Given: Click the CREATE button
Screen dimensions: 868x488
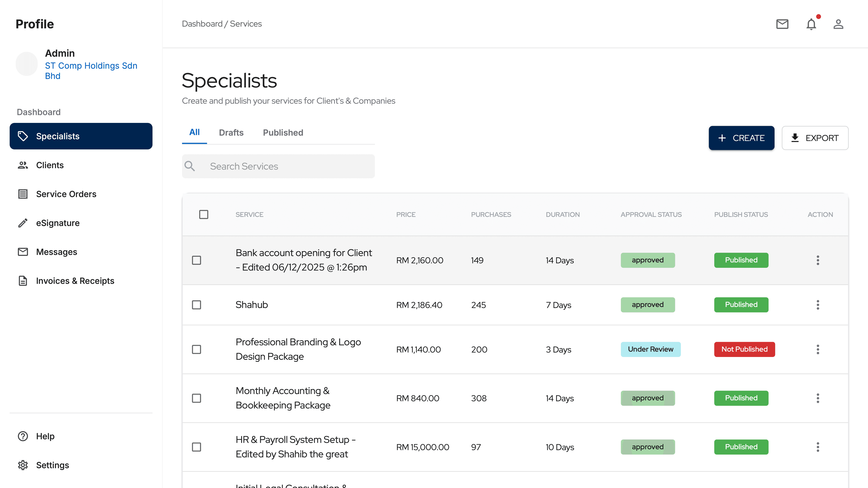Looking at the screenshot, I should click(x=741, y=138).
